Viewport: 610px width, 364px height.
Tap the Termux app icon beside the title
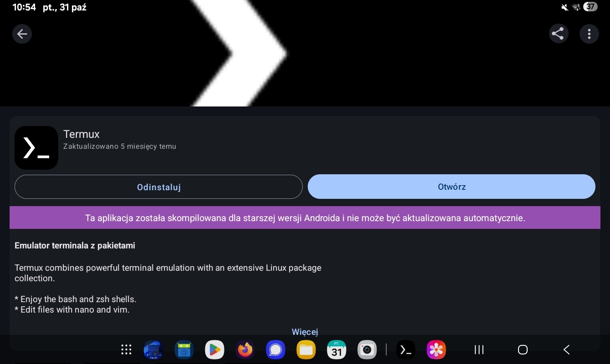(x=36, y=148)
